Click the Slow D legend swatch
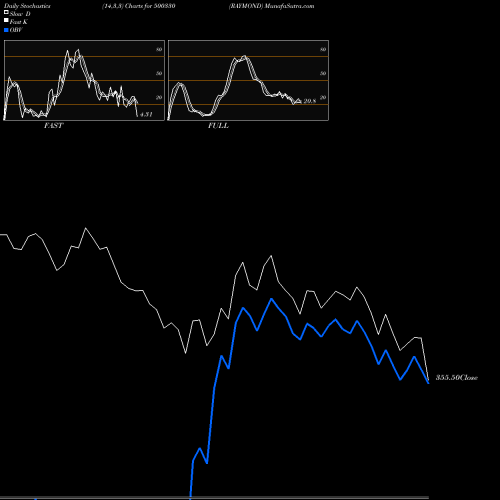 [x=6, y=12]
